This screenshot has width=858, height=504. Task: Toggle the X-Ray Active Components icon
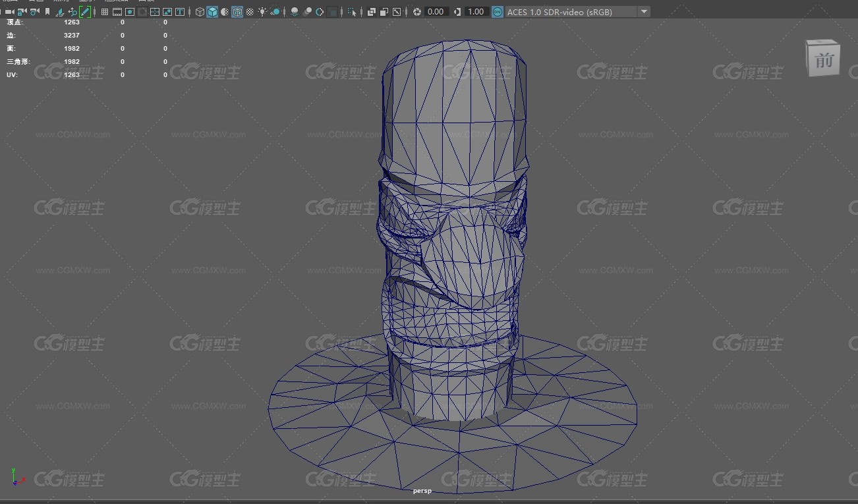point(384,12)
